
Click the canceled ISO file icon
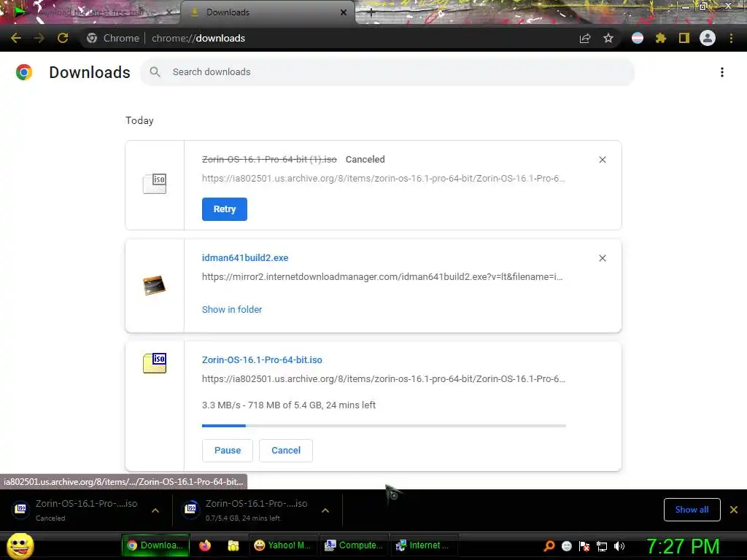click(x=155, y=184)
